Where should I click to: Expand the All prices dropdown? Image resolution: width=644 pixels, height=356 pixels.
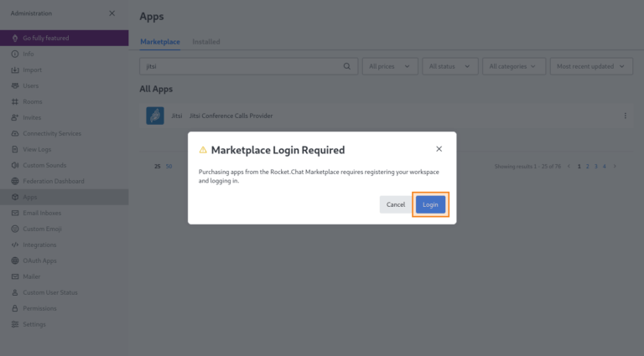pyautogui.click(x=389, y=66)
